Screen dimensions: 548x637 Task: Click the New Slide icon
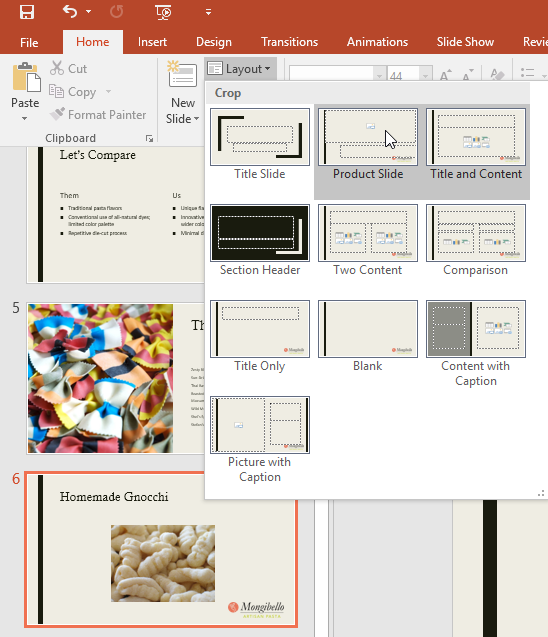[182, 74]
